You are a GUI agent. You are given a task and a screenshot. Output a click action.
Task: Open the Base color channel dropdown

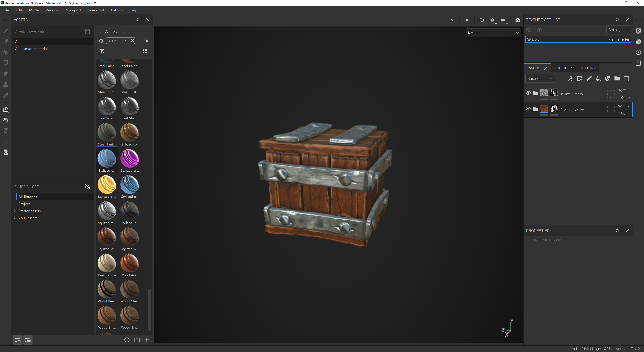click(540, 78)
